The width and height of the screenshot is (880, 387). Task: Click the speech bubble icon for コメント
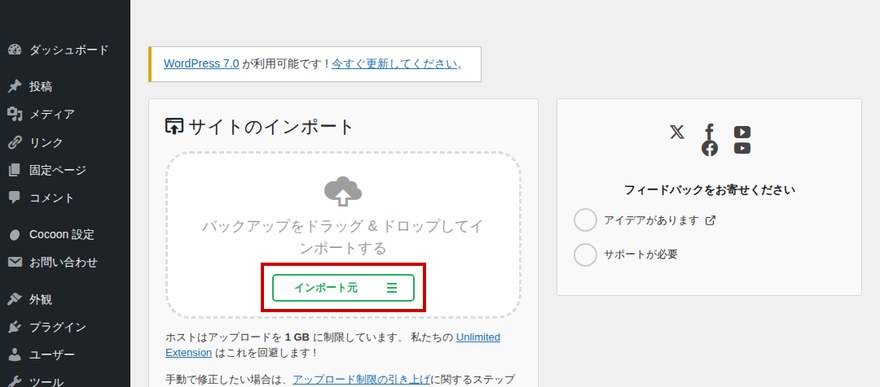click(15, 197)
